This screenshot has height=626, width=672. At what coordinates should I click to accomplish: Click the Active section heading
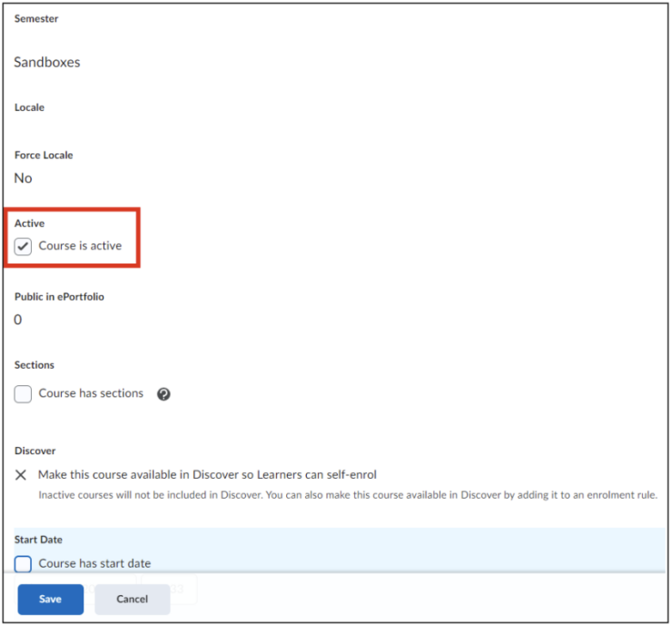[29, 224]
